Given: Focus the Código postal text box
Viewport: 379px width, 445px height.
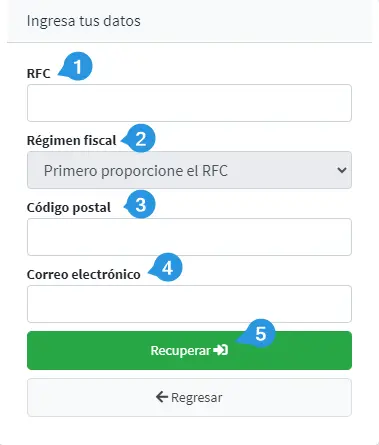Looking at the screenshot, I should pos(189,237).
